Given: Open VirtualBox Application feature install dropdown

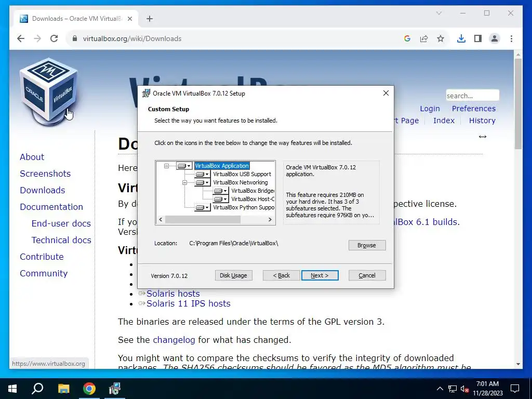Looking at the screenshot, I should [184, 166].
